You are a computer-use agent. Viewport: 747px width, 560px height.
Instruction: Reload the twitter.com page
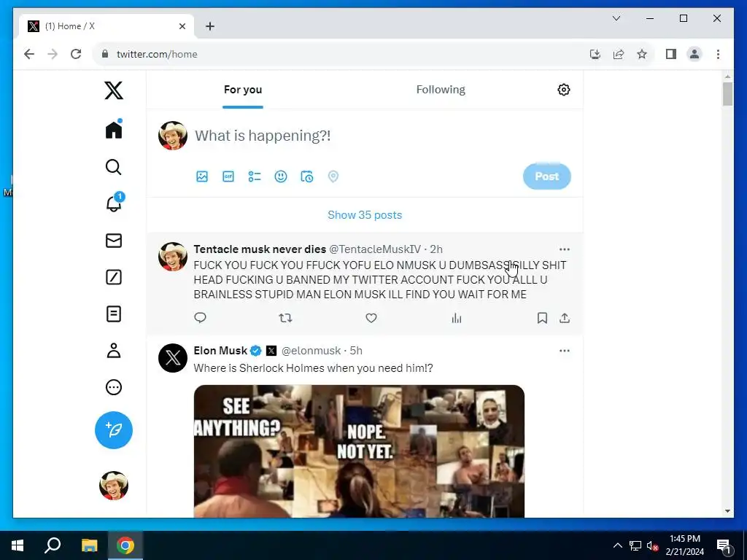pyautogui.click(x=76, y=54)
